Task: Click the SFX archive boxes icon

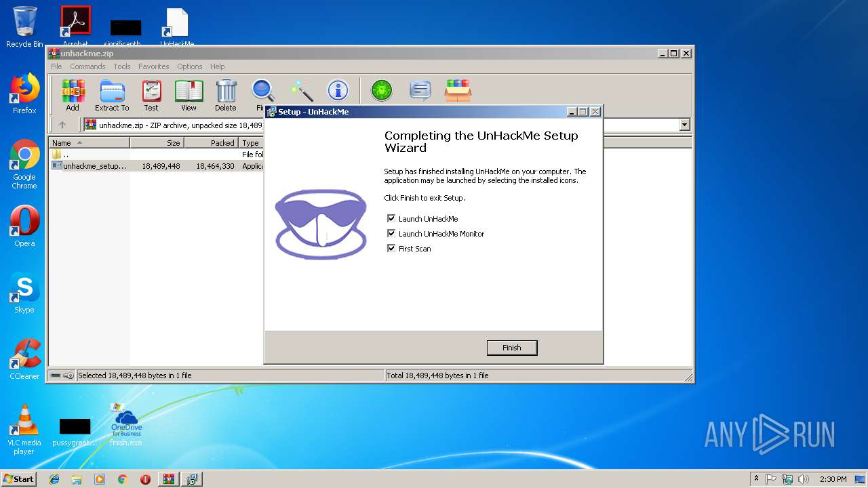Action: click(458, 90)
